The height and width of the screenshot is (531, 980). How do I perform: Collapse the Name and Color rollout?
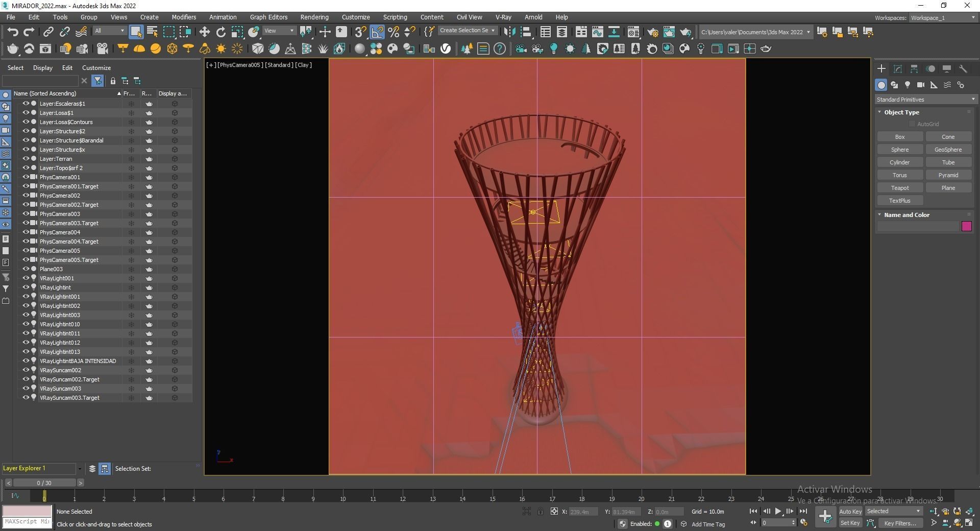click(906, 215)
